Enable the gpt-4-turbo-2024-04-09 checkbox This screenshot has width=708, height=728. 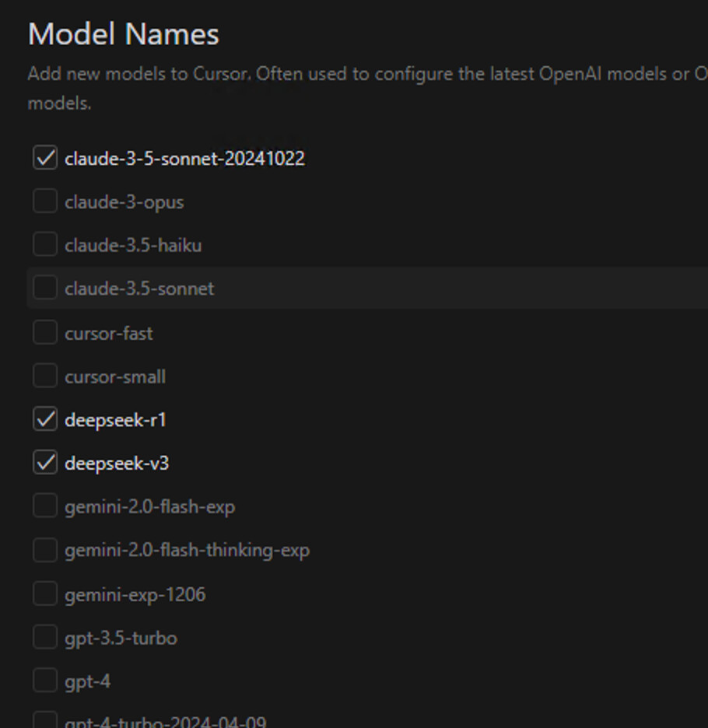pyautogui.click(x=45, y=721)
